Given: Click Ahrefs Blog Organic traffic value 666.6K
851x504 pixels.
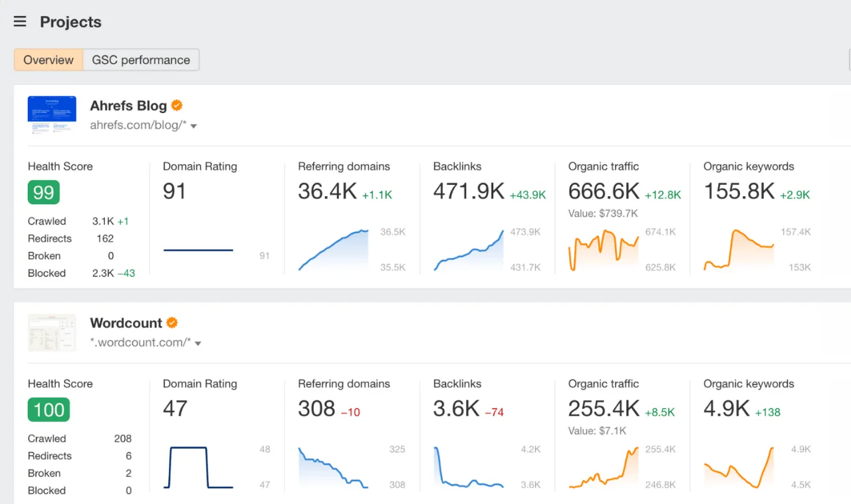Looking at the screenshot, I should pyautogui.click(x=604, y=191).
